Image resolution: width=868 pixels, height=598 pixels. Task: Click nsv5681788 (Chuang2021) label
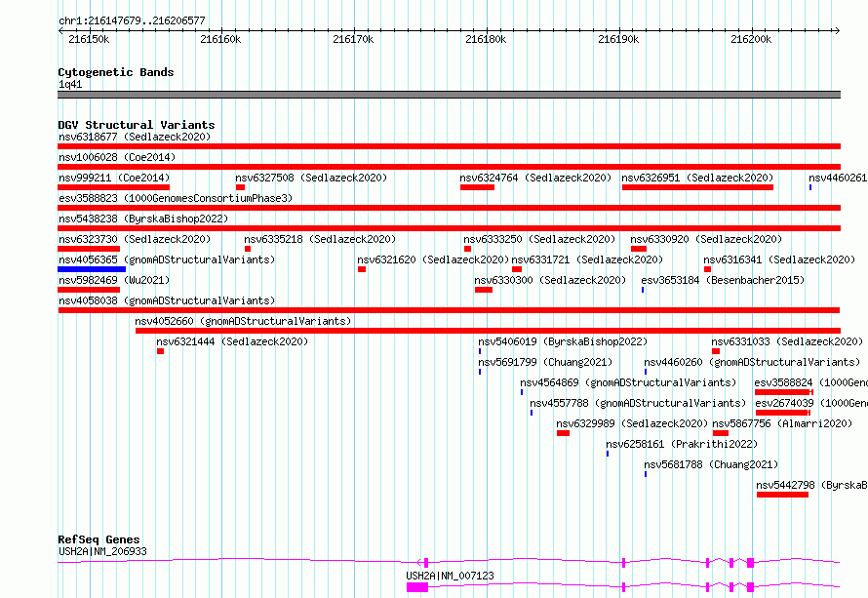[x=711, y=464]
